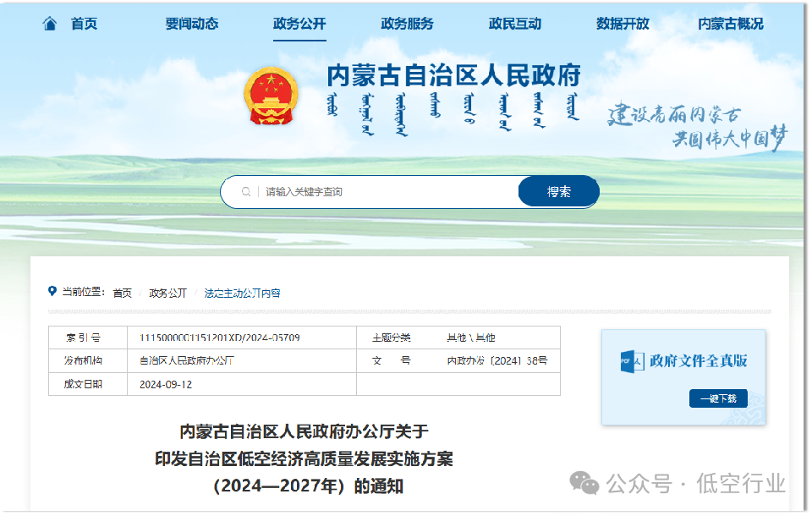
Task: Open the 政务服务 section
Action: pos(405,24)
